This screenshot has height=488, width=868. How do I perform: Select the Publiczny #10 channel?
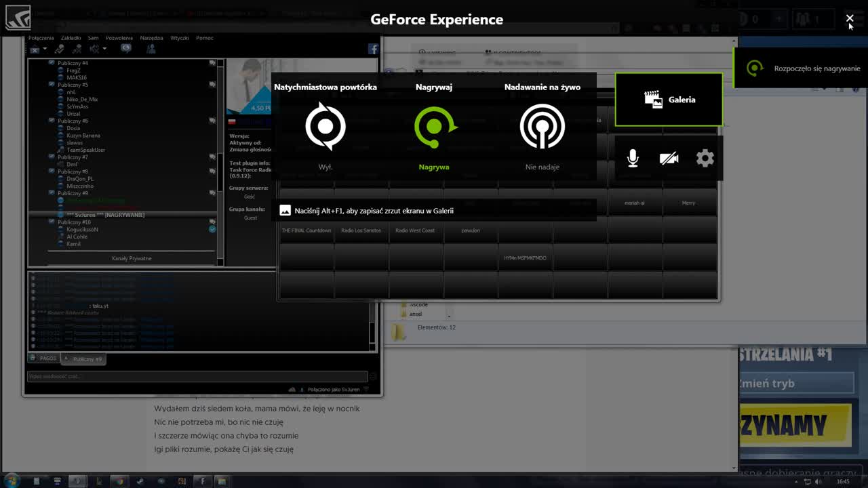(x=74, y=222)
